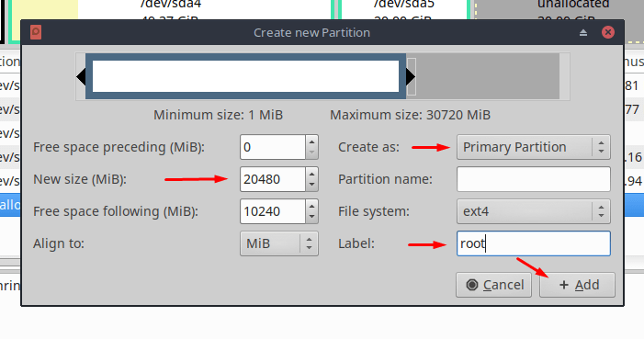This screenshot has height=339, width=644.
Task: Select /dev/sda4 partition in background window
Action: (x=171, y=9)
